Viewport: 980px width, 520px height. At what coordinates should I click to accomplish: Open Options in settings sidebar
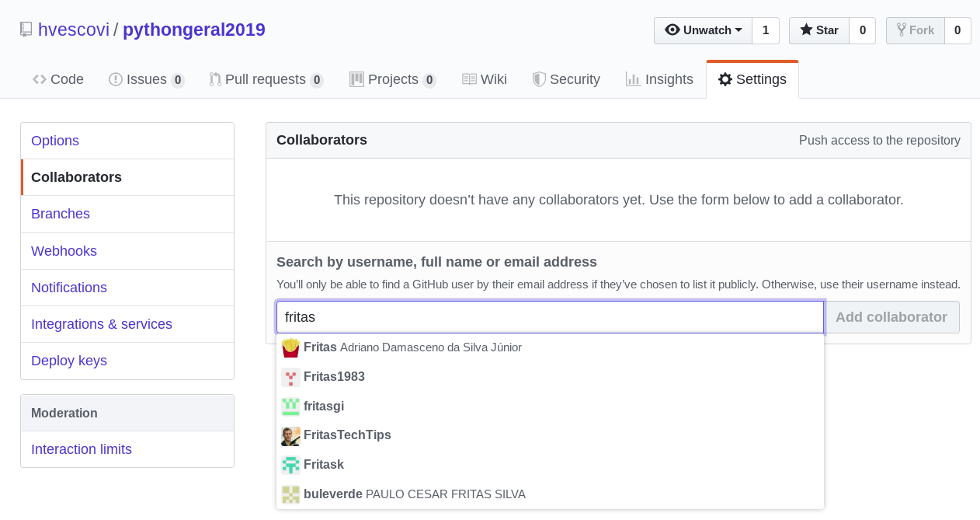tap(127, 141)
